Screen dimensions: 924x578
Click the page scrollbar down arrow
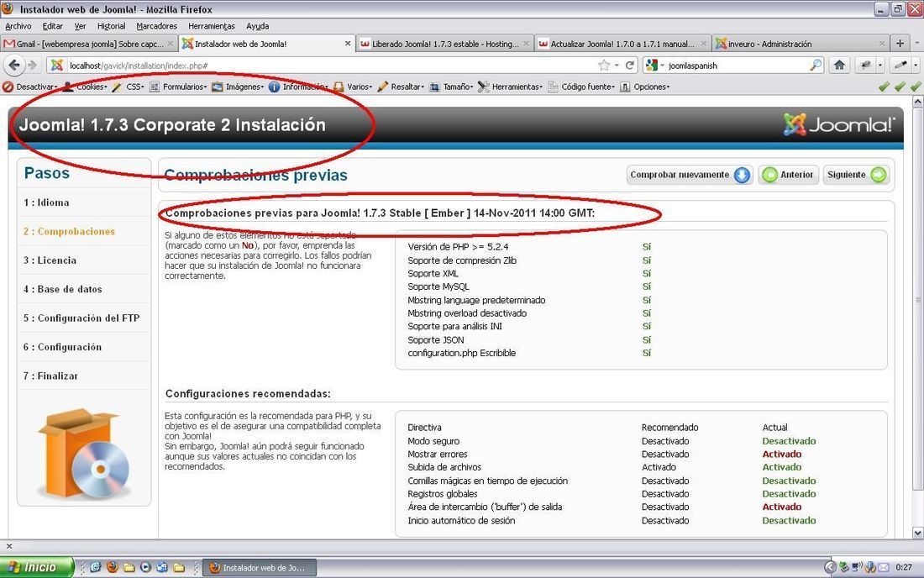[x=917, y=533]
